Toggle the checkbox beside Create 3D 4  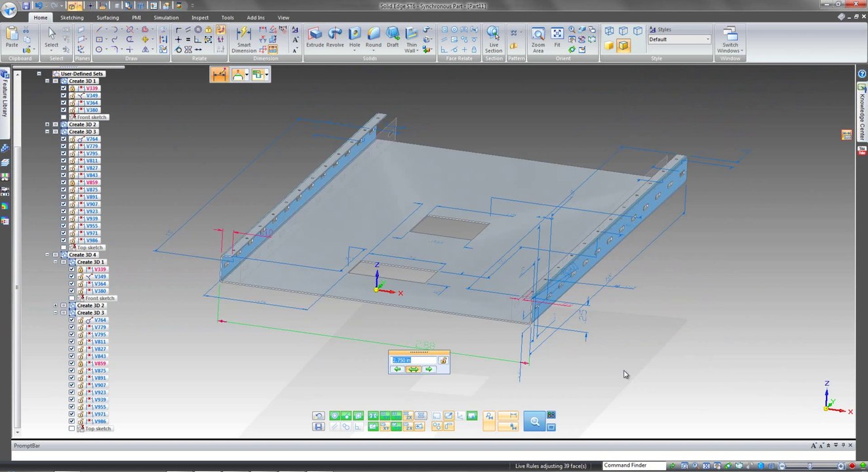pyautogui.click(x=55, y=255)
